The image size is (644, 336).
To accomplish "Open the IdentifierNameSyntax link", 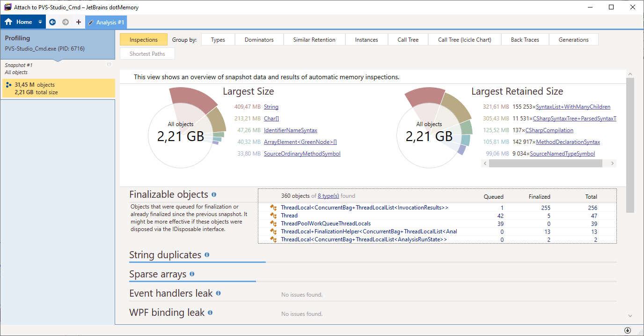I will 291,130.
